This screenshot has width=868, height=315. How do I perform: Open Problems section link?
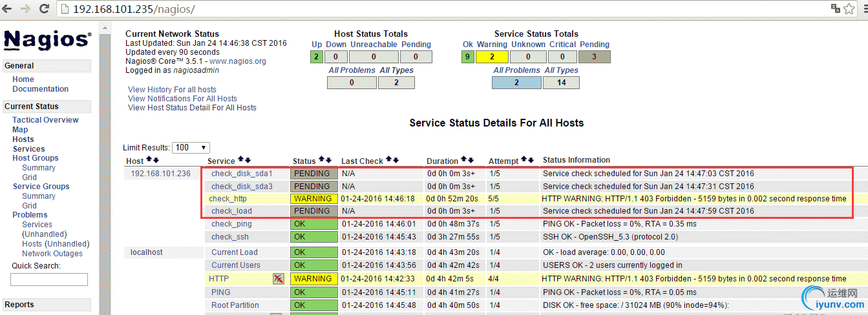(30, 215)
